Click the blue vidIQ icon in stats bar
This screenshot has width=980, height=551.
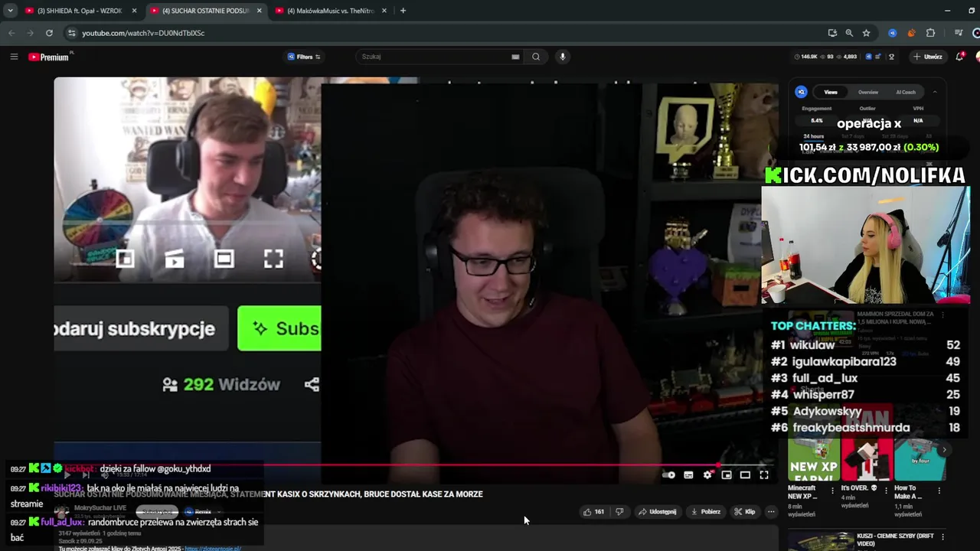(868, 57)
